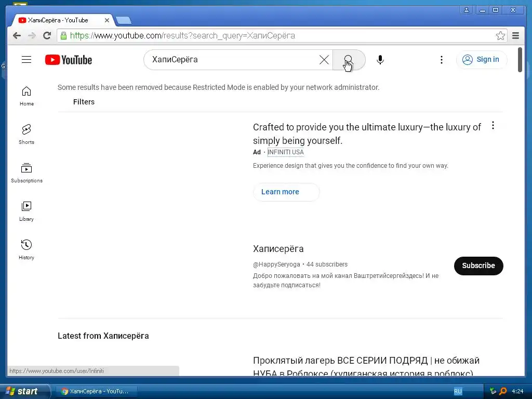Screen dimensions: 532x399
Task: Open the YouTube hamburger guide menu
Action: 26,60
